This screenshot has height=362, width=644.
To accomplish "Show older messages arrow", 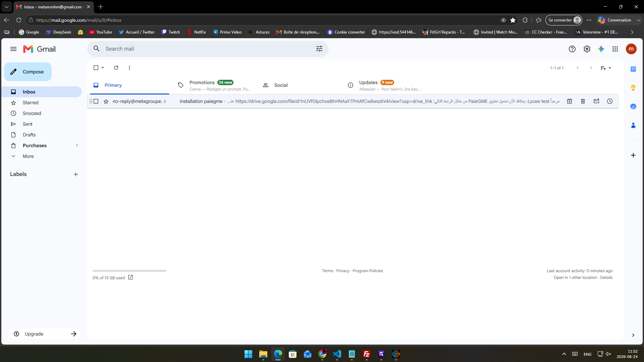I will click(x=591, y=68).
